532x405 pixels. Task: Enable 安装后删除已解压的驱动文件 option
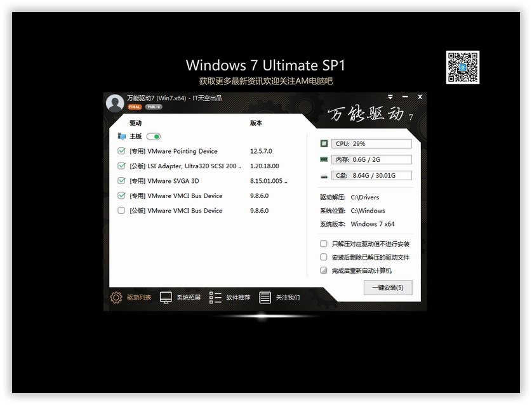324,257
